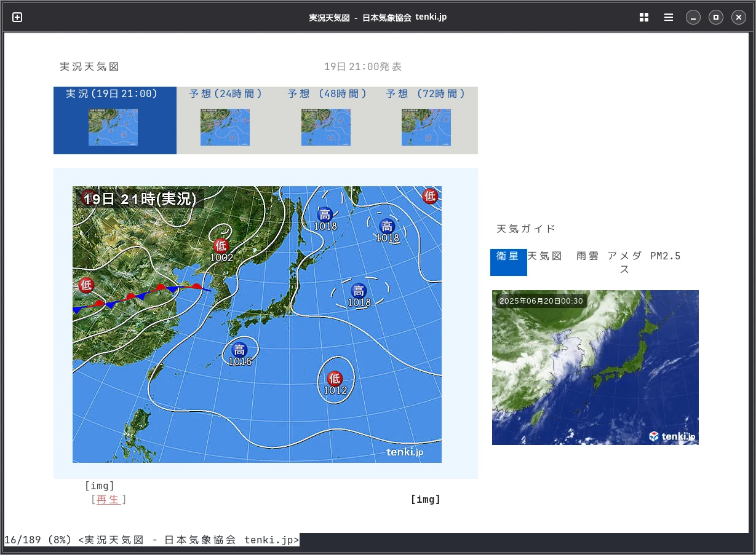Open the tab overview grid icon
The width and height of the screenshot is (756, 555).
coord(644,17)
